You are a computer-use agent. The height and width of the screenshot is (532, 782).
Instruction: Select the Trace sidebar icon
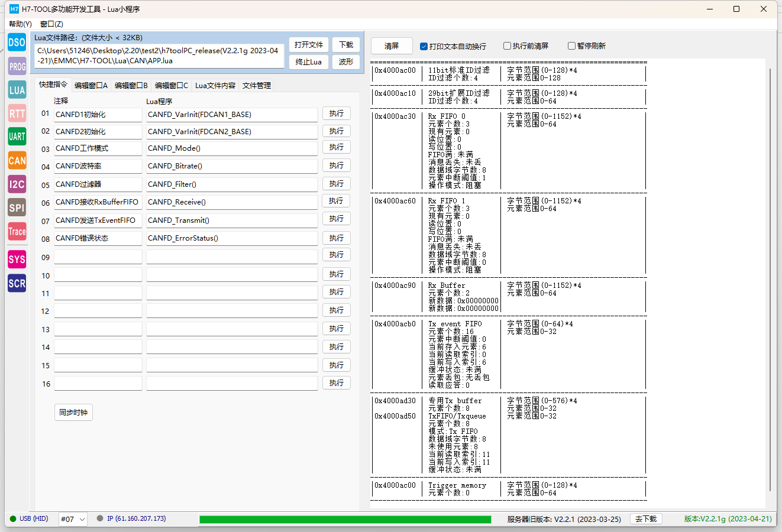click(x=17, y=231)
